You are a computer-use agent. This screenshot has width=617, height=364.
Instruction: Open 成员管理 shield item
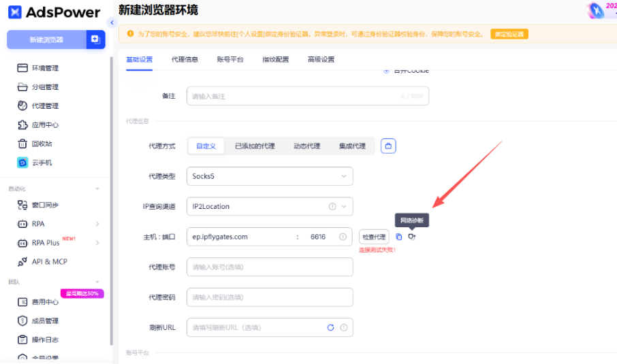point(37,320)
